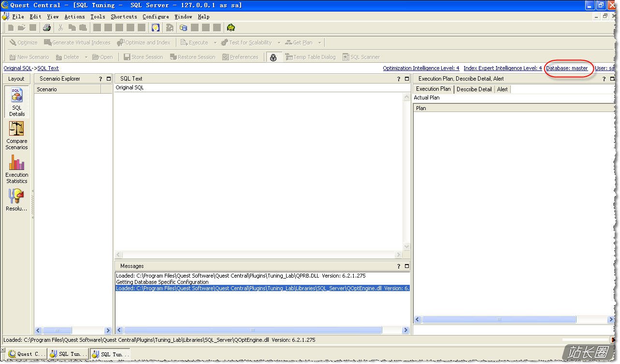Click the SQL Text breadcrumb link

click(48, 68)
